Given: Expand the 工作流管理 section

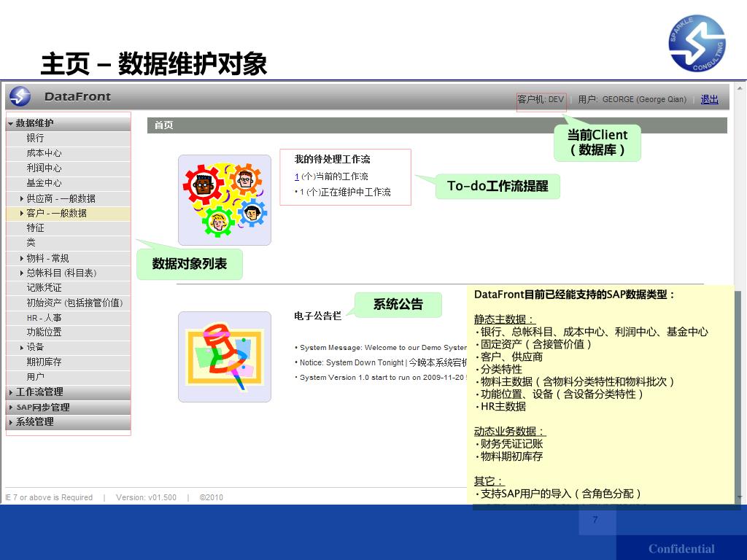Looking at the screenshot, I should tap(10, 392).
